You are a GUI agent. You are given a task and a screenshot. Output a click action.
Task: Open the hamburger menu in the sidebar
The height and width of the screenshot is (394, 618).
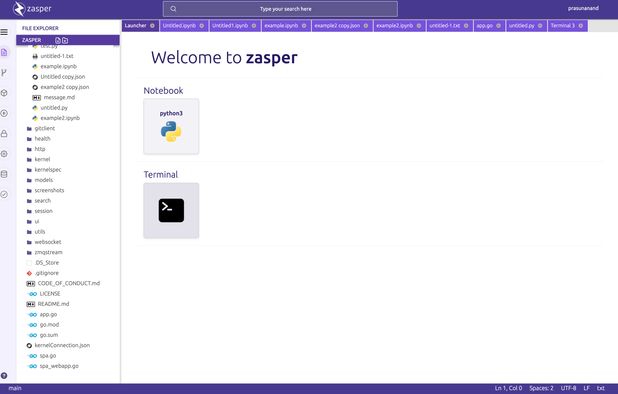(x=4, y=32)
